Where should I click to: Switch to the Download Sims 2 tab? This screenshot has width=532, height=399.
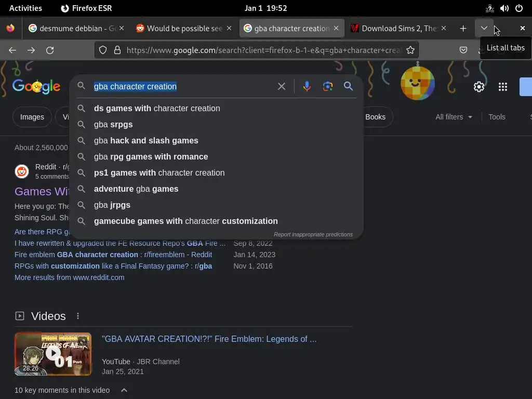[399, 28]
